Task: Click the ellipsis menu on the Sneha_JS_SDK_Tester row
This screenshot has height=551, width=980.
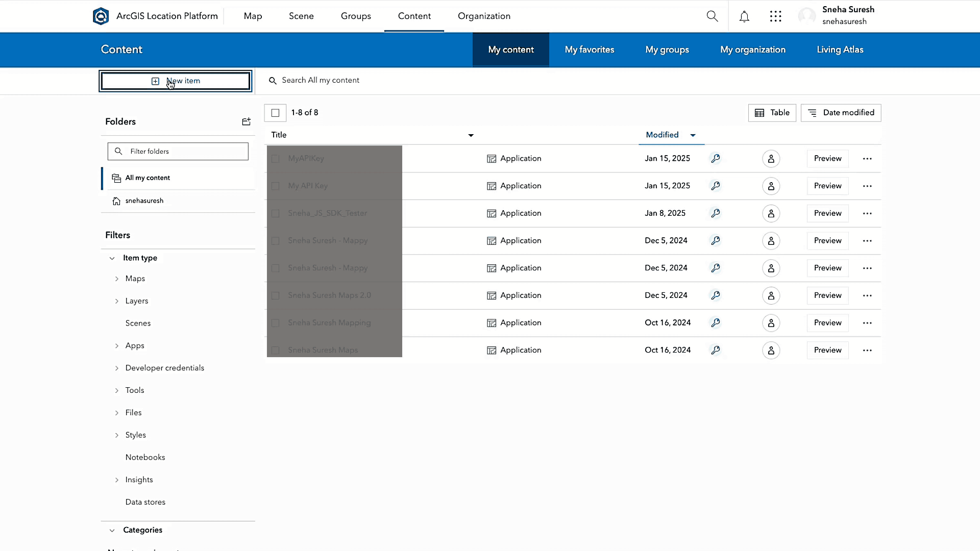Action: click(x=867, y=213)
